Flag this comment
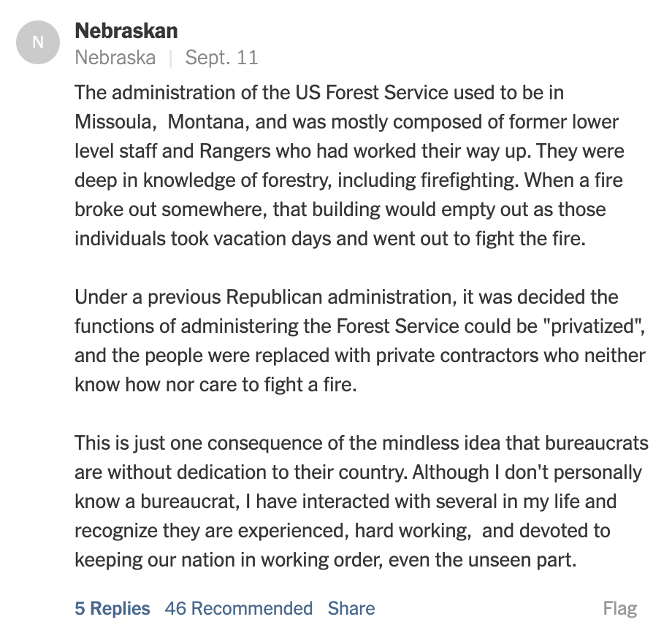Image resolution: width=672 pixels, height=641 pixels. tap(620, 608)
